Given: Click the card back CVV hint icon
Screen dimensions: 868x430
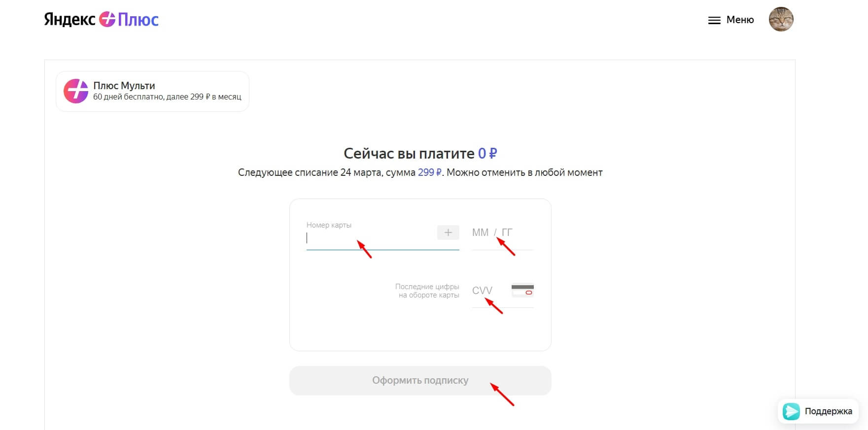Looking at the screenshot, I should (x=522, y=290).
